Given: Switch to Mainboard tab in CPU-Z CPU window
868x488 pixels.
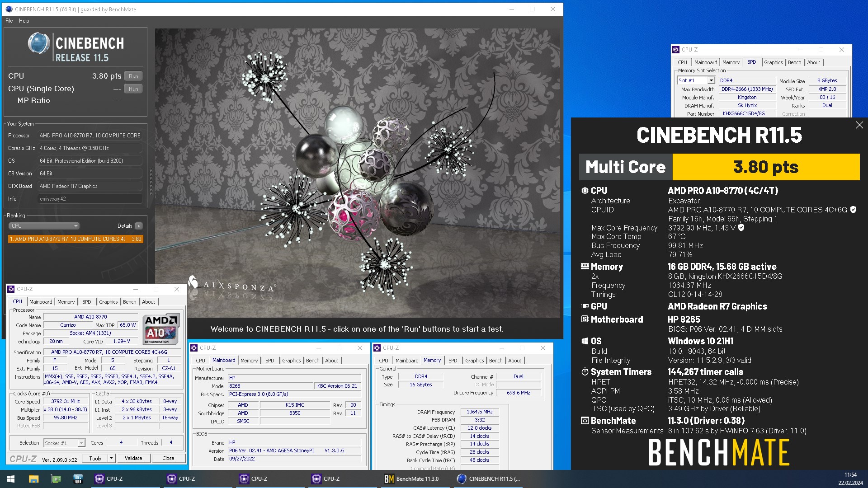Looking at the screenshot, I should [x=41, y=302].
